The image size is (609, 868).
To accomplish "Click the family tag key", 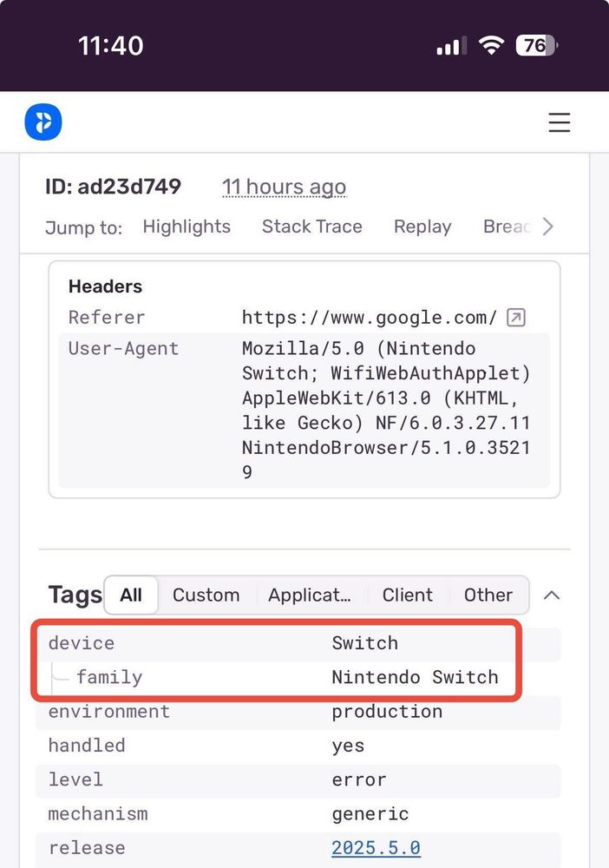I will (x=109, y=677).
